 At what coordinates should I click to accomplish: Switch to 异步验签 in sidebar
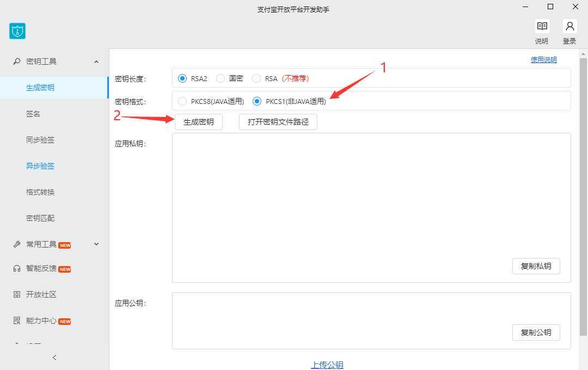(x=40, y=165)
